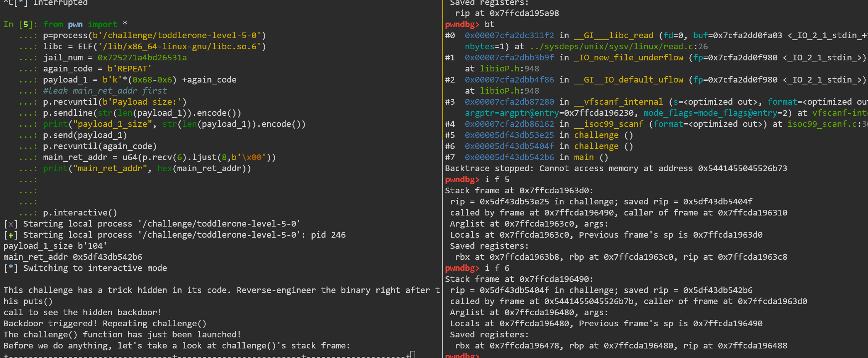Click 'Arglist at 0x7ffcda196480, args:' line
Screen dimensions: 868x358
(x=529, y=313)
